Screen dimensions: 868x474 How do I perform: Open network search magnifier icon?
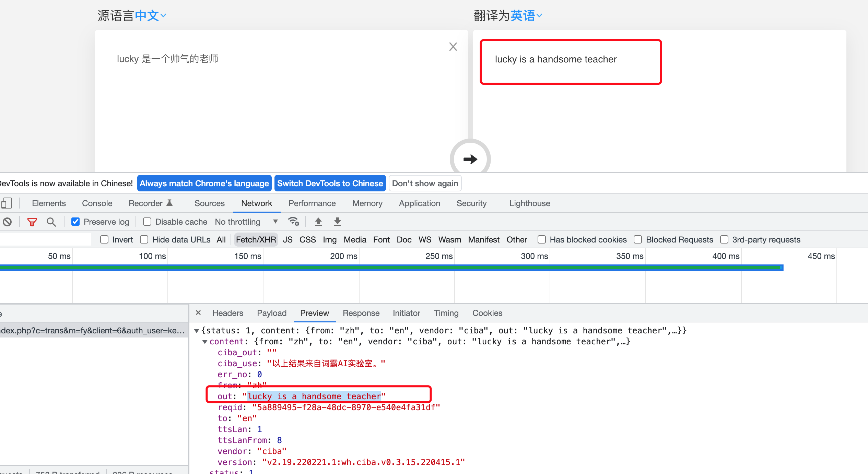(51, 222)
